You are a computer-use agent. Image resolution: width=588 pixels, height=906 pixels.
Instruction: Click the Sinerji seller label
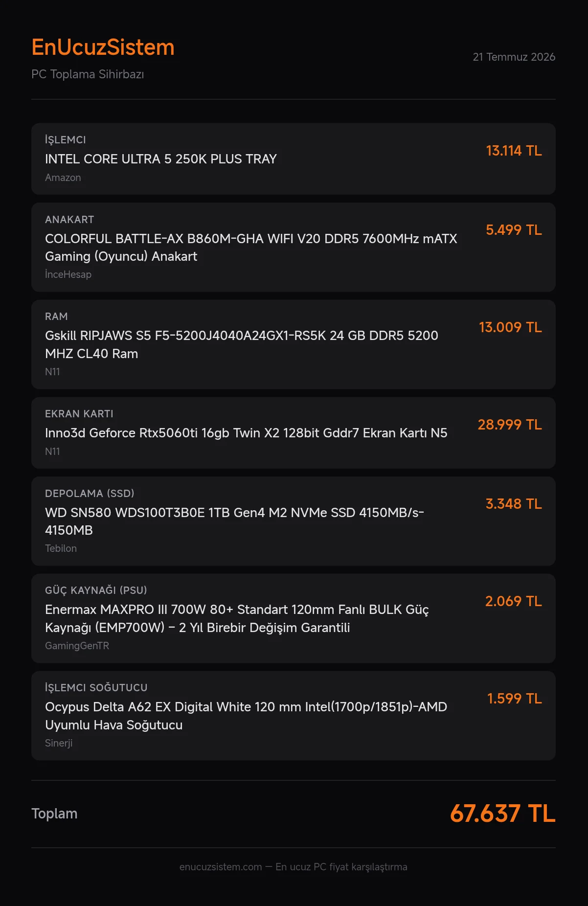click(59, 743)
